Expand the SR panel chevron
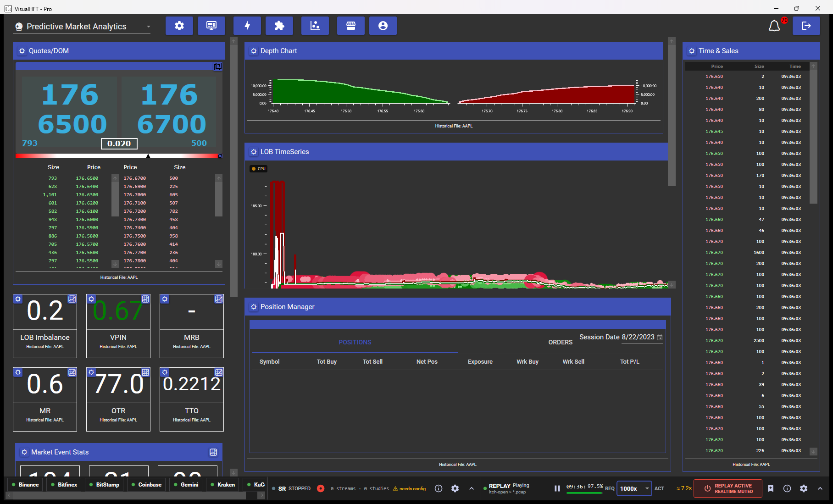 pos(472,488)
